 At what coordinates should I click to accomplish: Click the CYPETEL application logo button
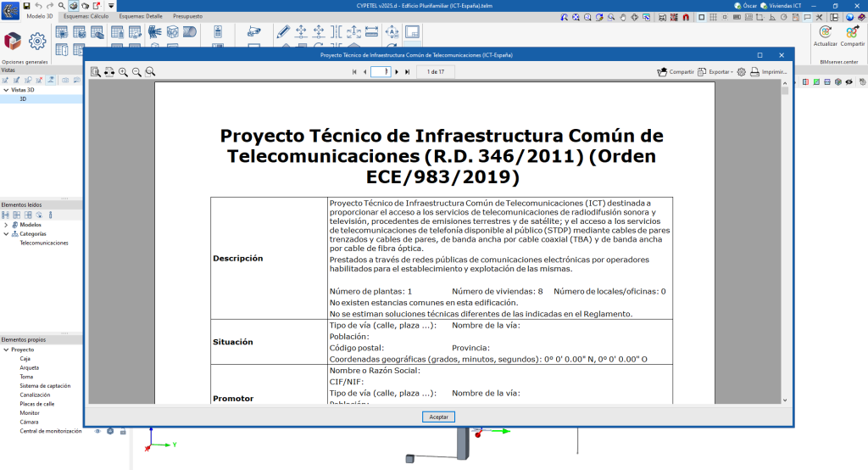click(x=10, y=9)
